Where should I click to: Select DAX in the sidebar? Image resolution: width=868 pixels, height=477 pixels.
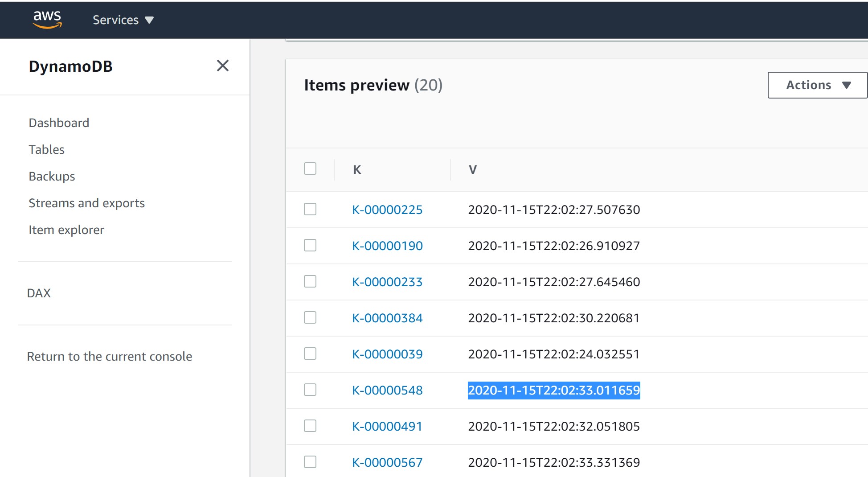tap(39, 293)
